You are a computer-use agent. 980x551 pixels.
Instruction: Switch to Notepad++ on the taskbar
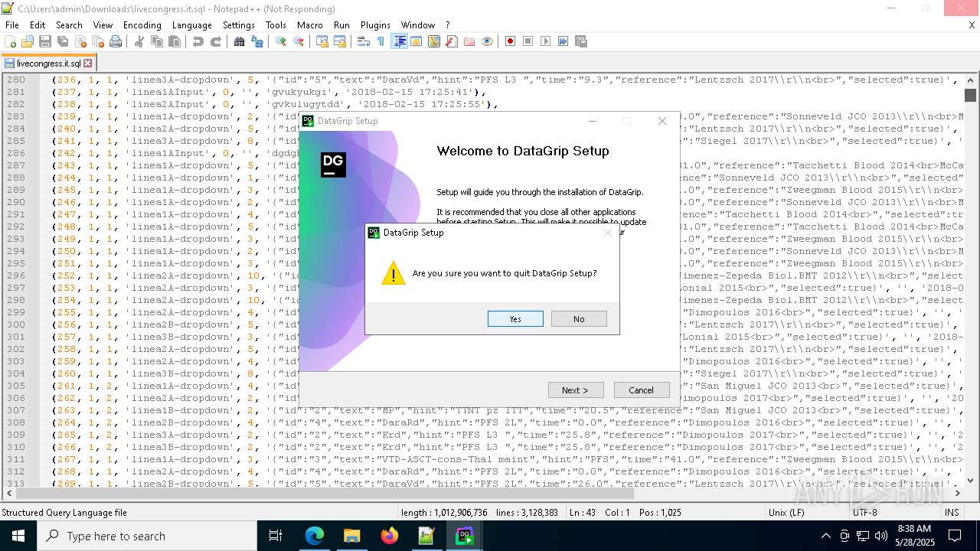coord(426,536)
